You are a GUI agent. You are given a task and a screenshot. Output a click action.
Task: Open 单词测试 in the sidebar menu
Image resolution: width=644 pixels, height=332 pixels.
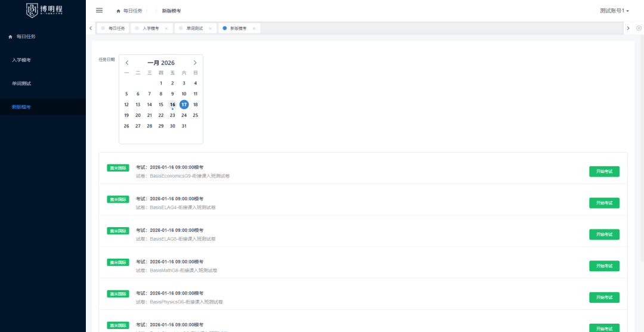[x=43, y=83]
